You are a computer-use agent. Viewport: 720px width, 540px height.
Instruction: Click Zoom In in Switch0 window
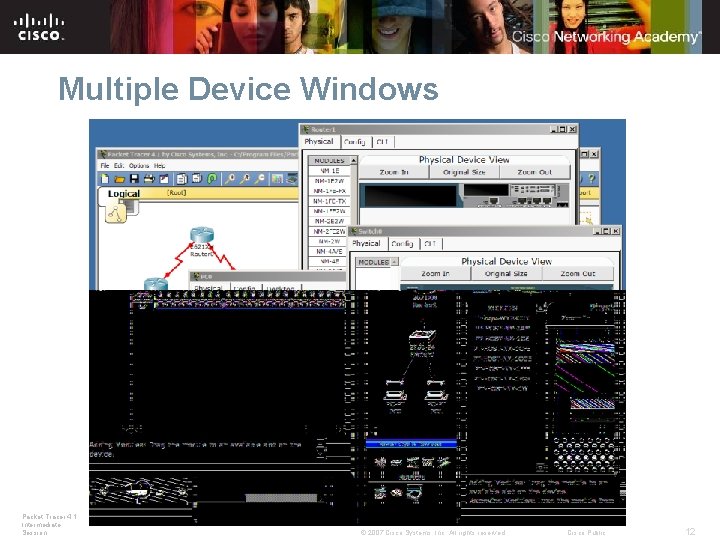click(x=435, y=274)
